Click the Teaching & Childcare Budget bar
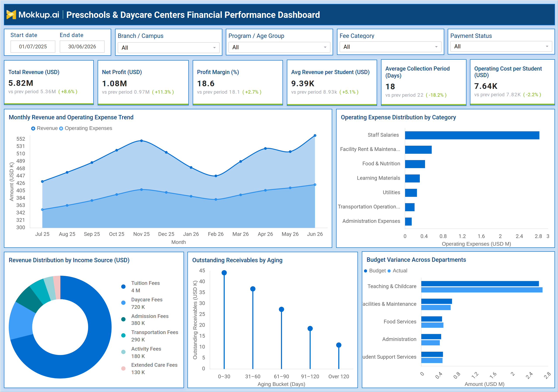 click(x=480, y=284)
